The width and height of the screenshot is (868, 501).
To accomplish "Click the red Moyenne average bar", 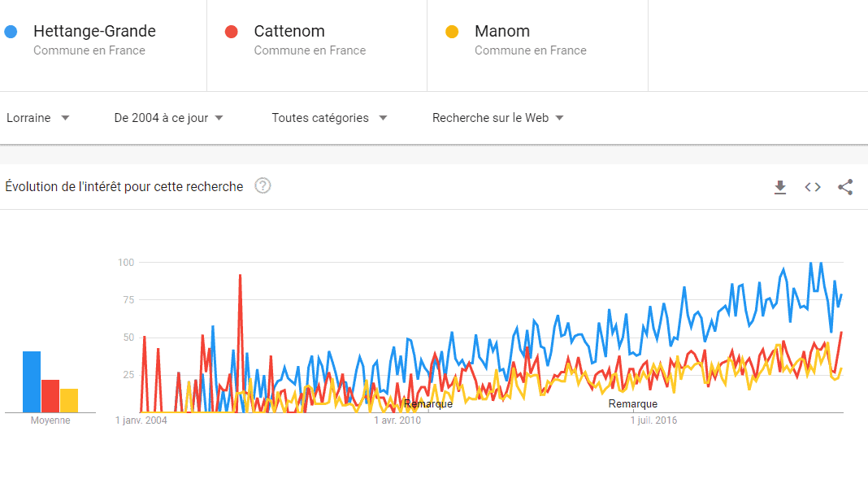I will 50,396.
